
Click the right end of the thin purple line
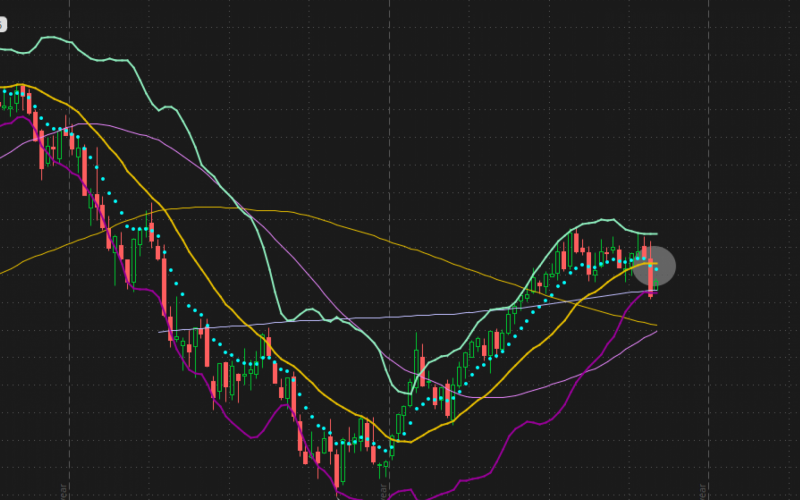tap(656, 332)
